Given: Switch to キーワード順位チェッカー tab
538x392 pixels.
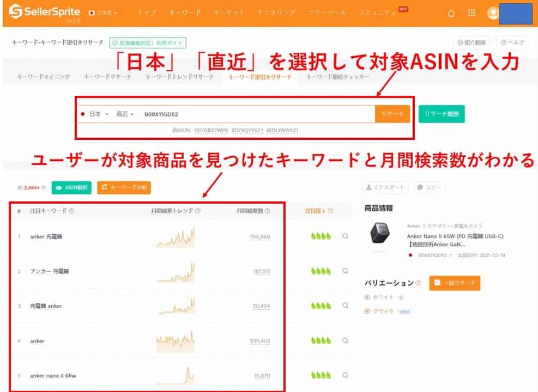Looking at the screenshot, I should pyautogui.click(x=337, y=77).
